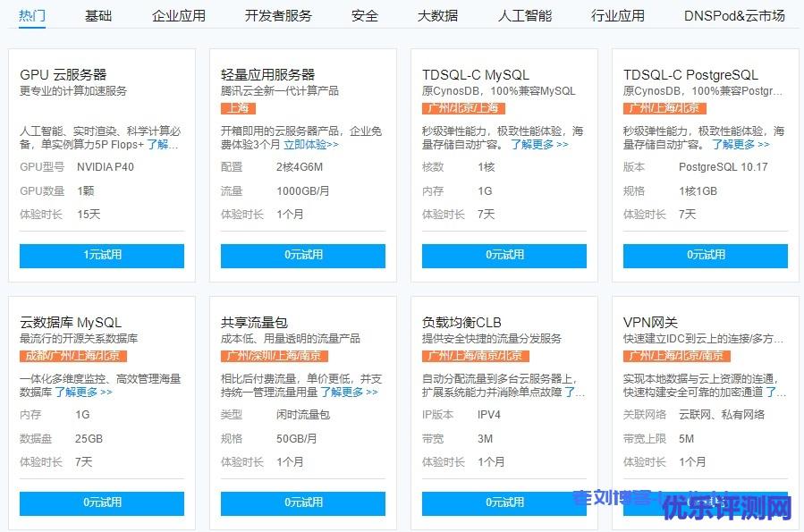804x532 pixels.
Task: Open 了解更多 link for 云数据库 MySQL
Action: point(83,392)
